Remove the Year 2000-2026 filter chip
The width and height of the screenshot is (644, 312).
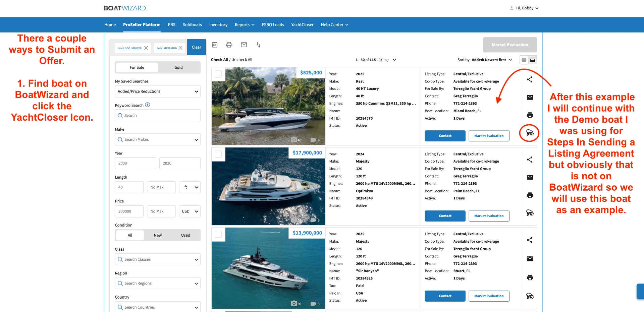pos(180,48)
